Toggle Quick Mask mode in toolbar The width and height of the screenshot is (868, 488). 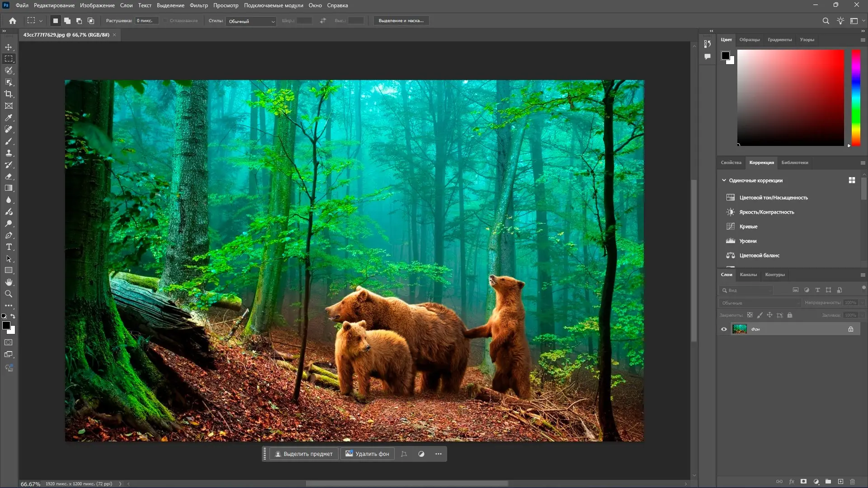pyautogui.click(x=9, y=343)
